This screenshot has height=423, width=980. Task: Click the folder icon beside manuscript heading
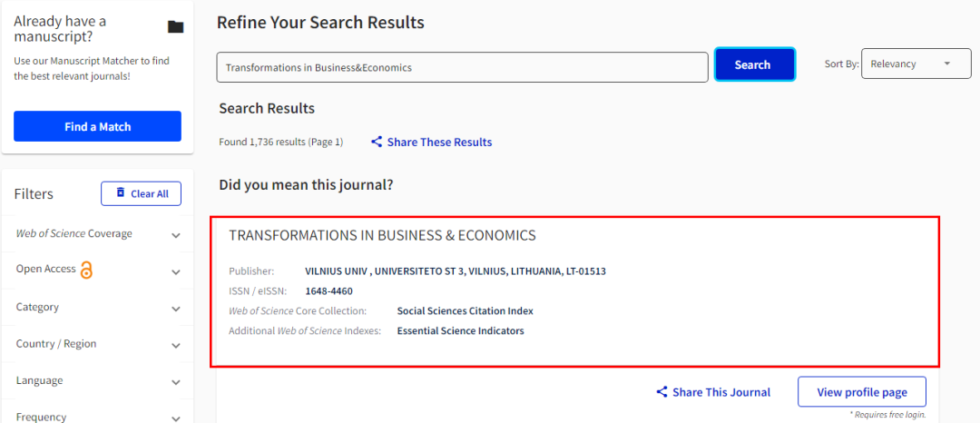pos(176,27)
